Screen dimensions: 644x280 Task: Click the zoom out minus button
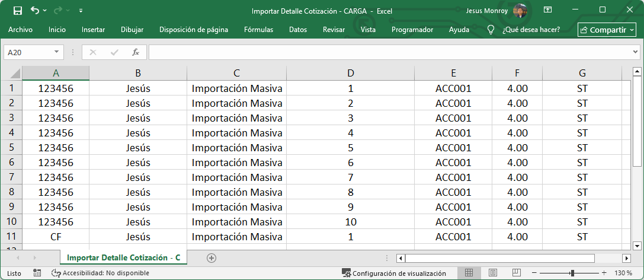pyautogui.click(x=534, y=273)
